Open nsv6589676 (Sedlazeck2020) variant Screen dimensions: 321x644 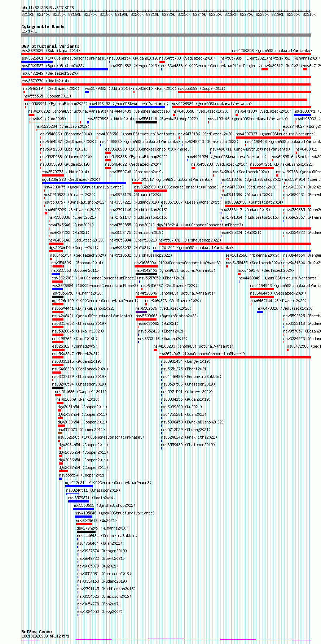pyautogui.click(x=163, y=309)
